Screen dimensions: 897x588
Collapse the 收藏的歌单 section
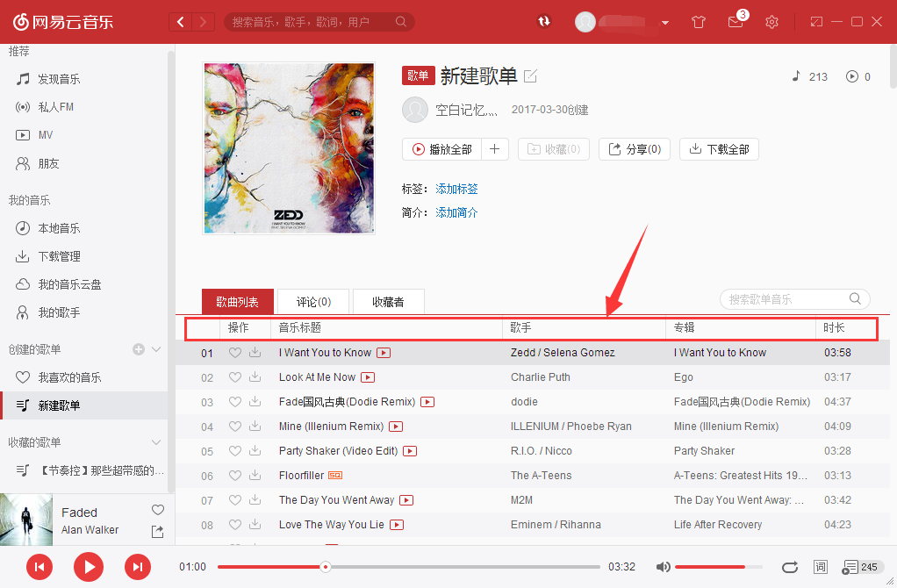pos(156,441)
